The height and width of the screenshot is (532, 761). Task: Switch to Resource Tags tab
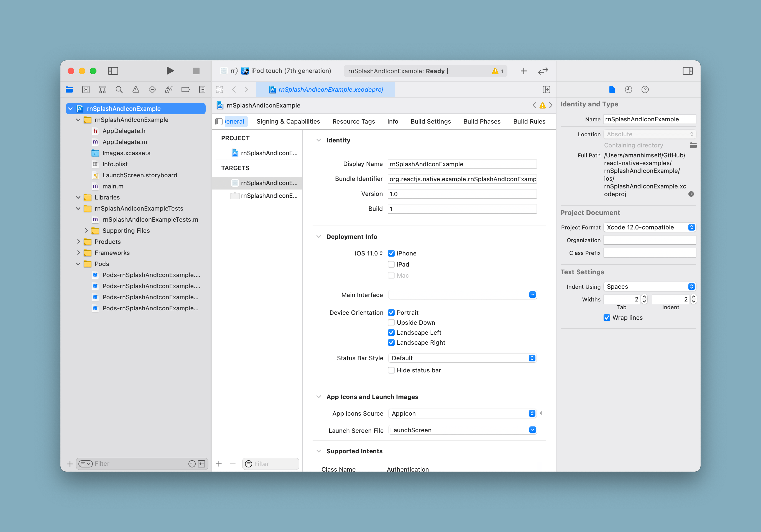click(x=354, y=122)
